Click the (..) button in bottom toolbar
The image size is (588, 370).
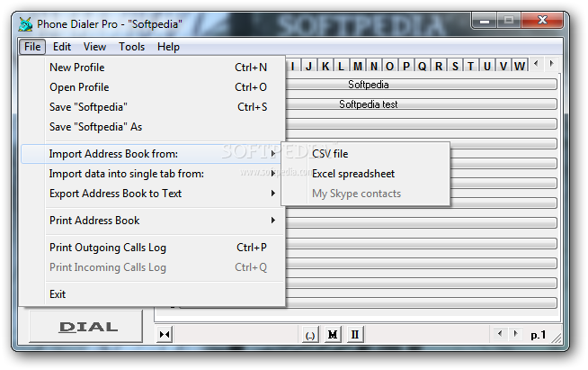tap(310, 335)
